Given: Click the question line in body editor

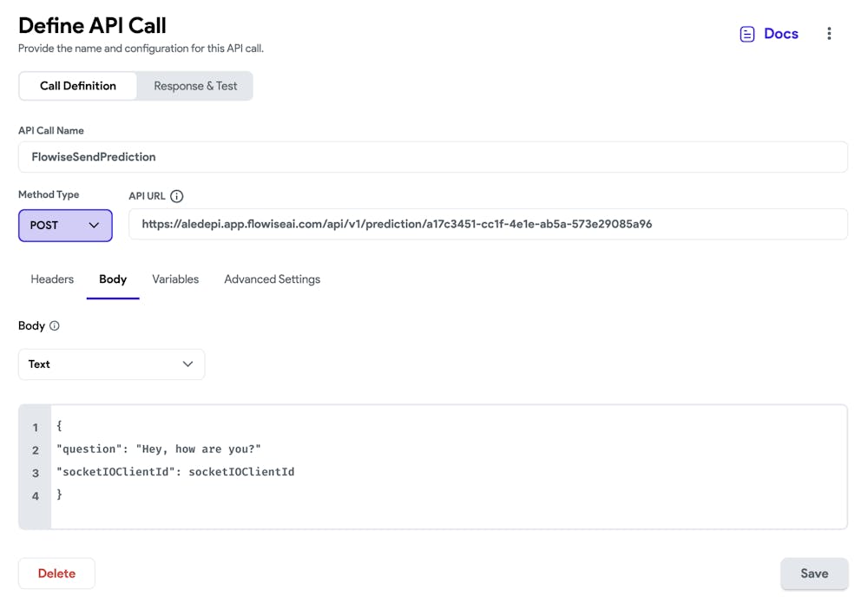Looking at the screenshot, I should (159, 449).
